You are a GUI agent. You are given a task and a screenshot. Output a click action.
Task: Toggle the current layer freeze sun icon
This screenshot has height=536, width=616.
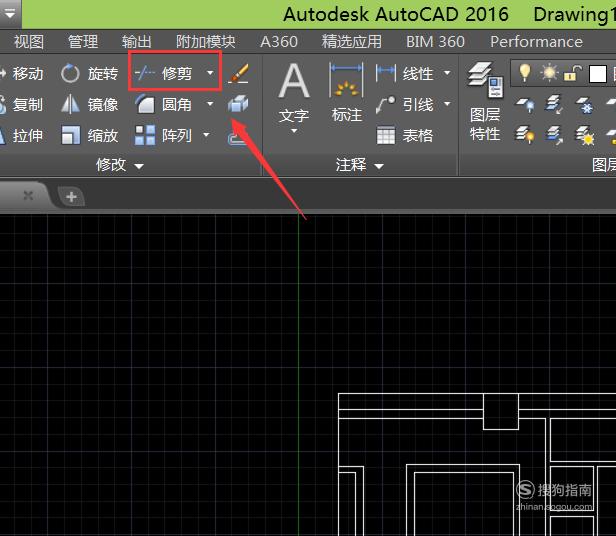pyautogui.click(x=548, y=73)
